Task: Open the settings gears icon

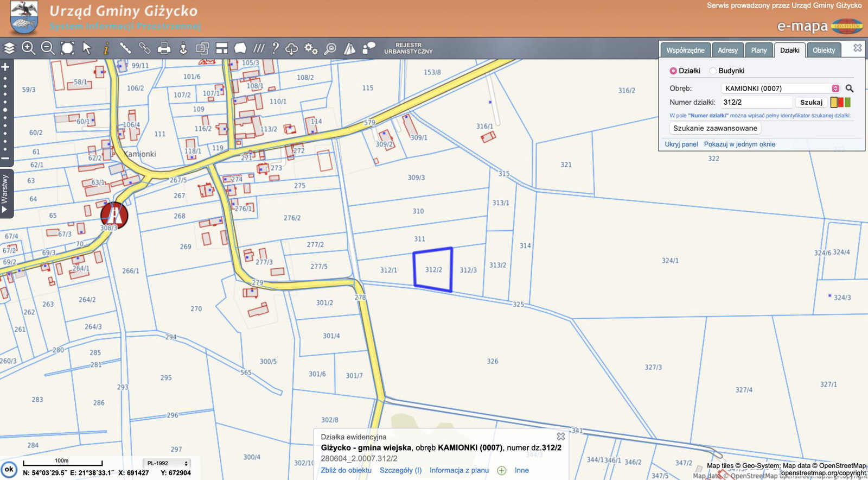Action: pos(311,49)
